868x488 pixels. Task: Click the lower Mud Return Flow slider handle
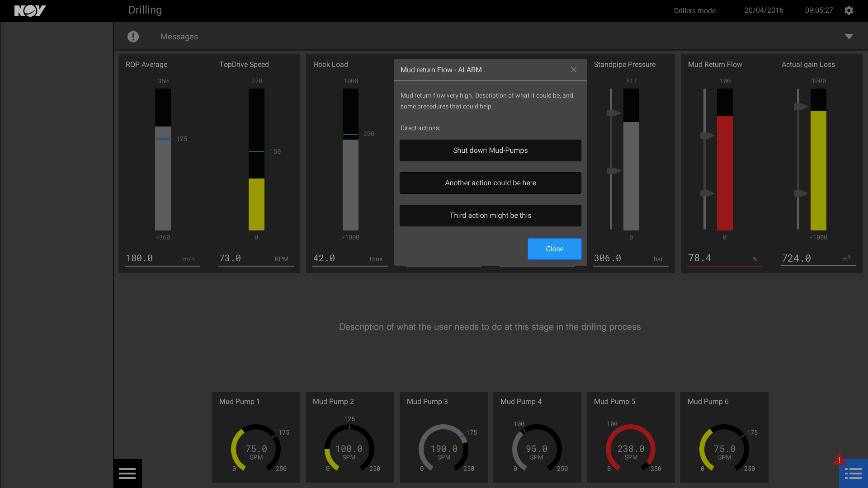(x=708, y=193)
